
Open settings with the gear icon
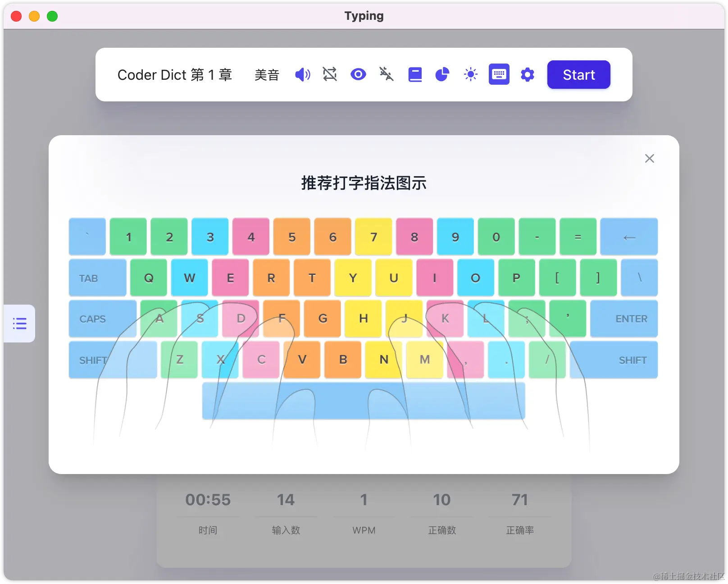point(527,74)
